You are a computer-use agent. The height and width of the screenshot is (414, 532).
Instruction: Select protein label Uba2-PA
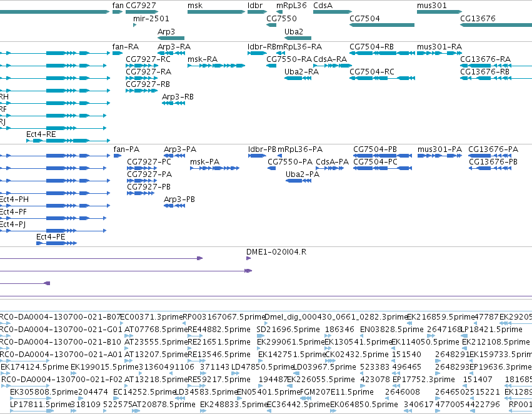303,174
